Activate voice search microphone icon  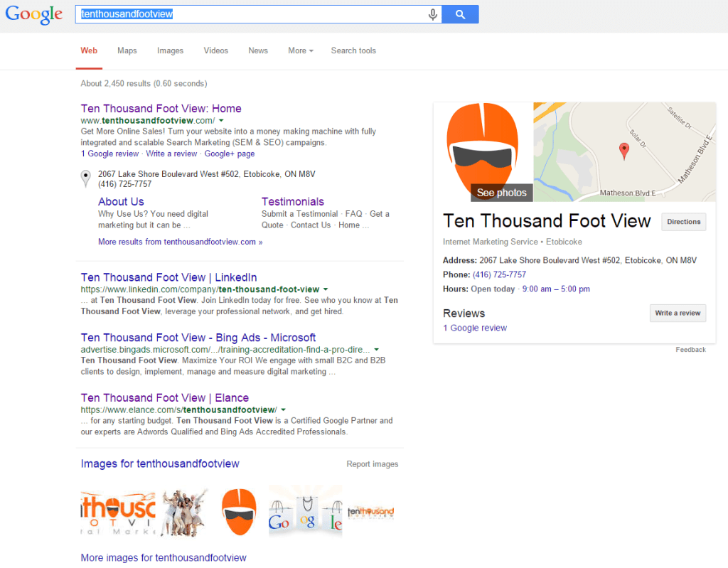[433, 14]
